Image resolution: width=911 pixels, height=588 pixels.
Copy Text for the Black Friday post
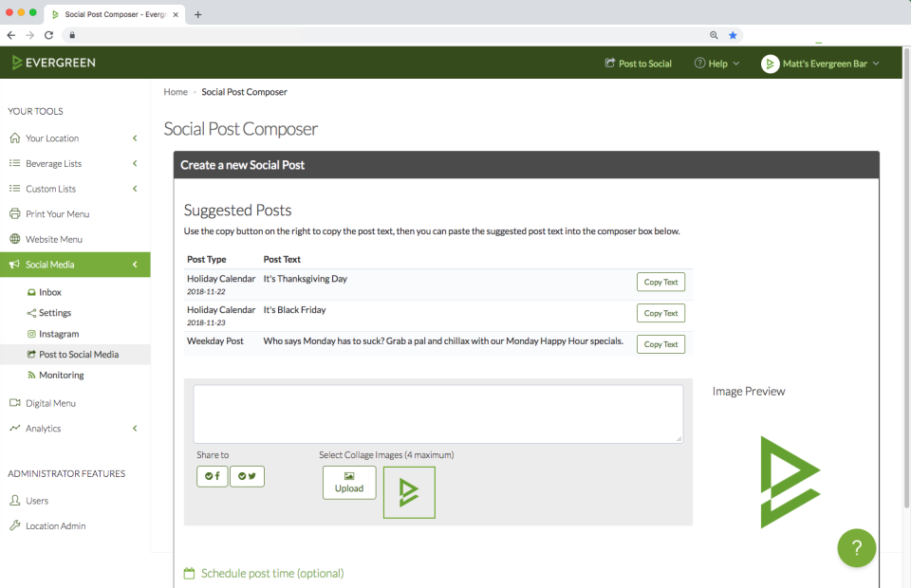(x=660, y=313)
